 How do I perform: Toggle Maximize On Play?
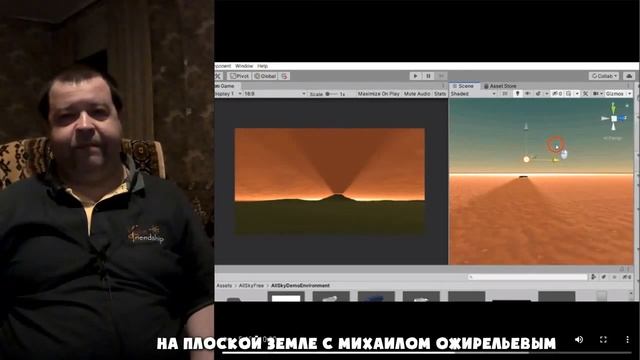coord(378,94)
